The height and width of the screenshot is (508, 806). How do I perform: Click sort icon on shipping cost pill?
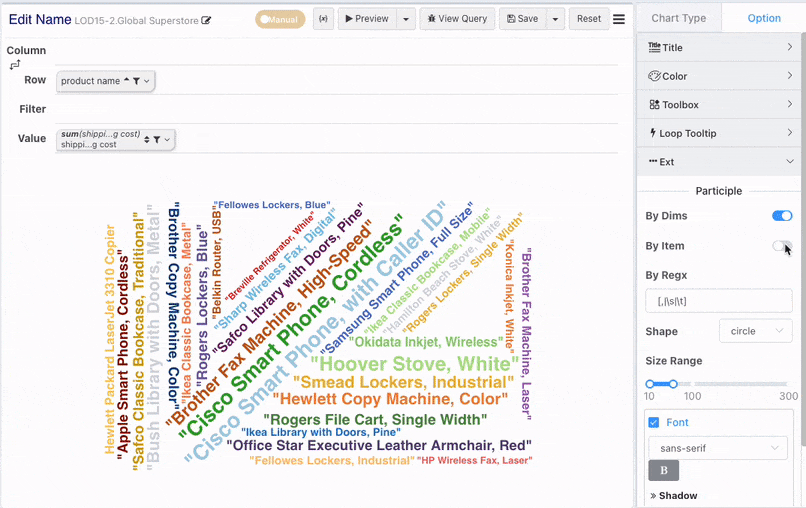click(146, 139)
